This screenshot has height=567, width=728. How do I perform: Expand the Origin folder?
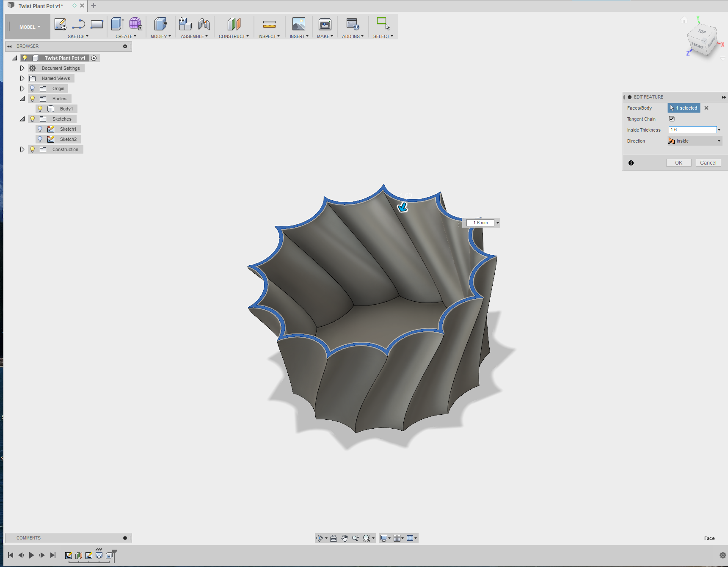pyautogui.click(x=22, y=88)
